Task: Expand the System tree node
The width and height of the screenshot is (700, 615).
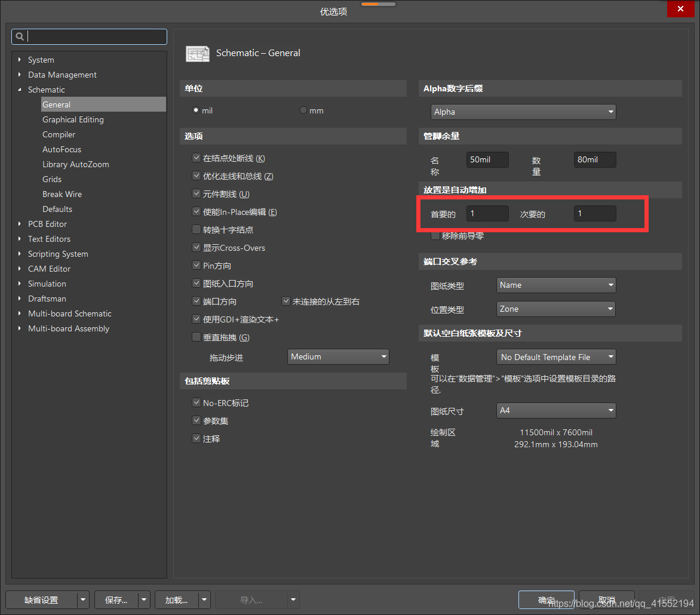Action: click(x=19, y=59)
